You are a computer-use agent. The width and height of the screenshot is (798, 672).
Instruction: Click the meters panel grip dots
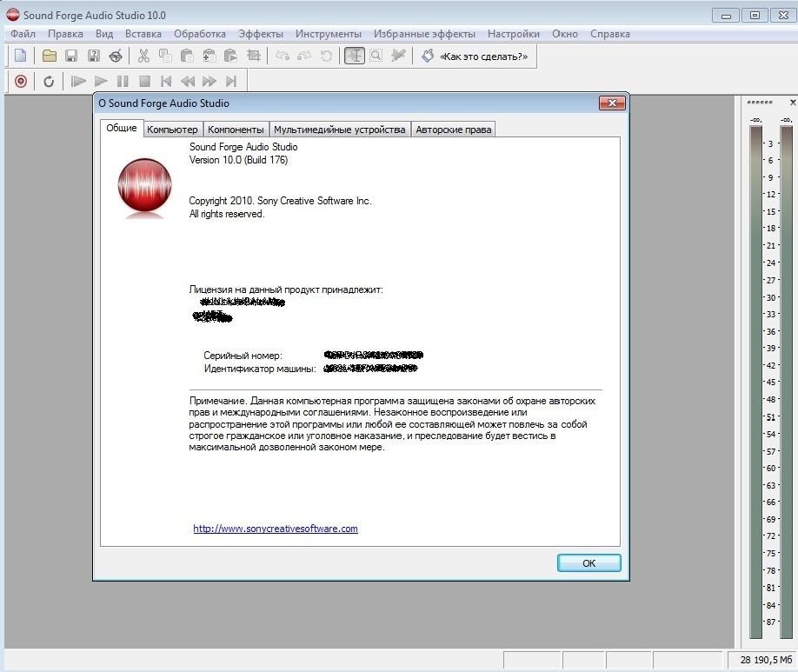coord(760,103)
